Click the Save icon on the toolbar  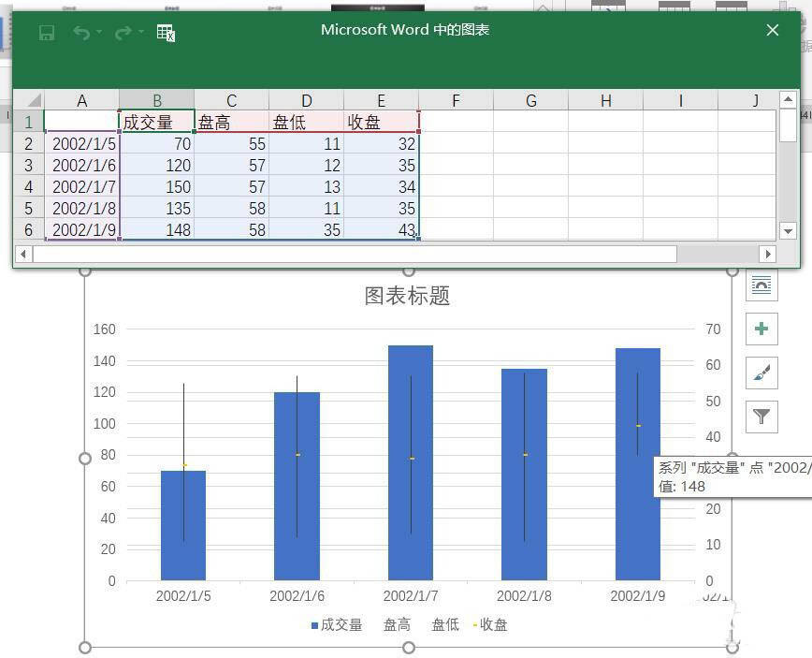48,30
